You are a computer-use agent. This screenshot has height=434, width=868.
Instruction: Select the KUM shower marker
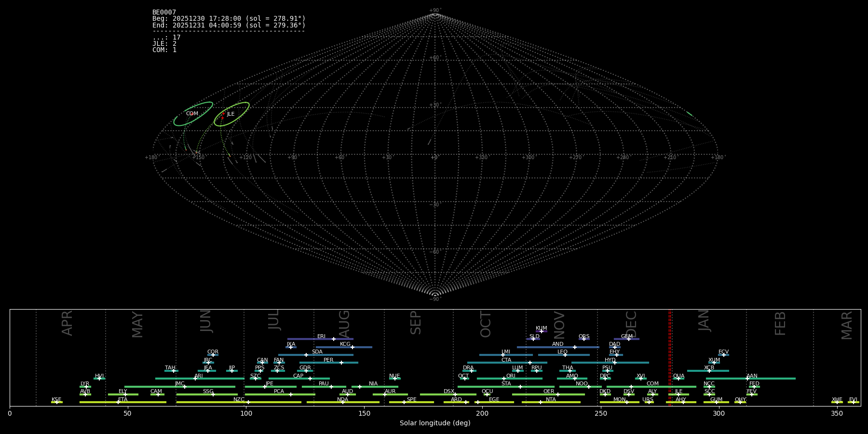pyautogui.click(x=541, y=331)
